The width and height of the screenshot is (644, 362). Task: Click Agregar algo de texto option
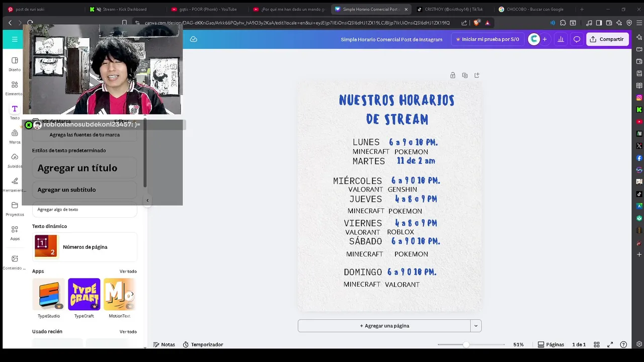point(85,210)
